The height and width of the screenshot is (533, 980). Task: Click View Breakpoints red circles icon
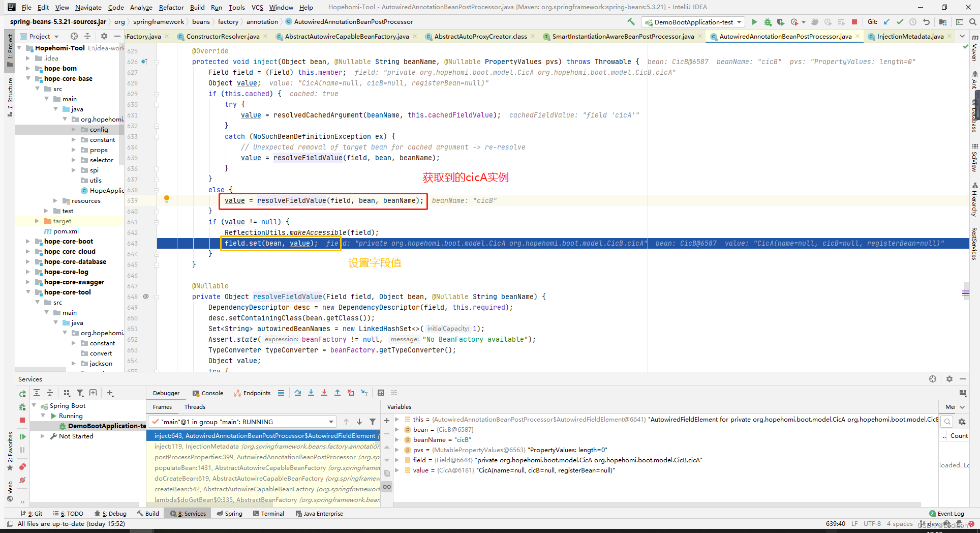(22, 467)
